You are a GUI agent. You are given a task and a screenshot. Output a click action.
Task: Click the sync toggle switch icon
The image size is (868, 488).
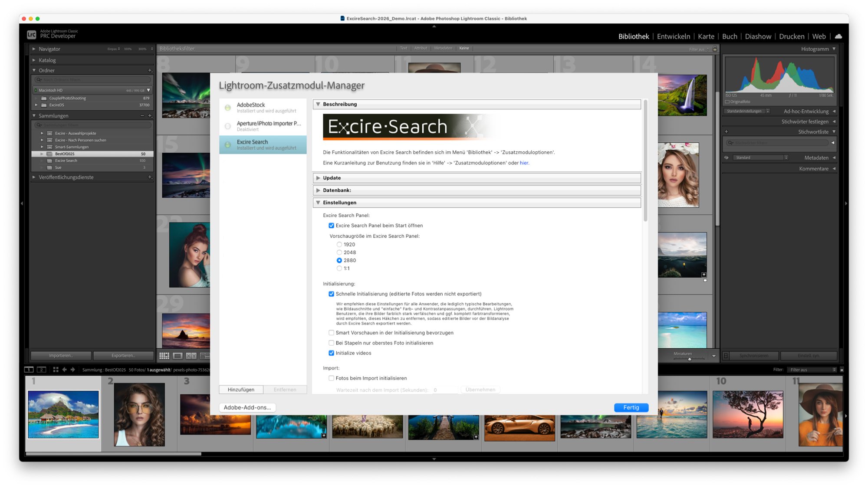(x=726, y=356)
